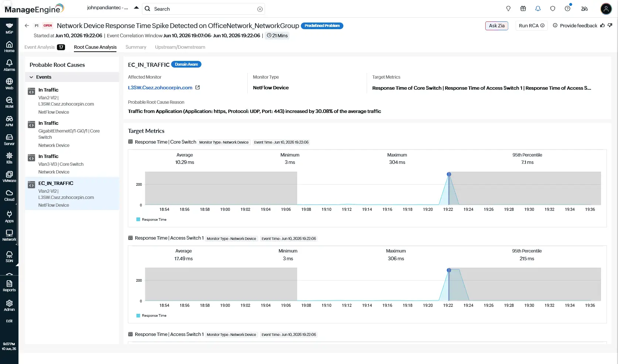Click the Predefined Problem badge
This screenshot has height=364, width=618.
pyautogui.click(x=322, y=26)
